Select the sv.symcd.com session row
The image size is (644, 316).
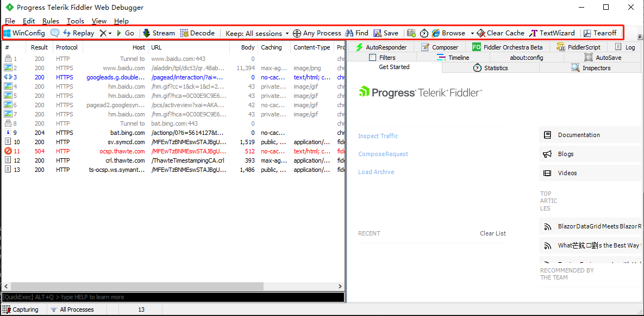pyautogui.click(x=173, y=142)
